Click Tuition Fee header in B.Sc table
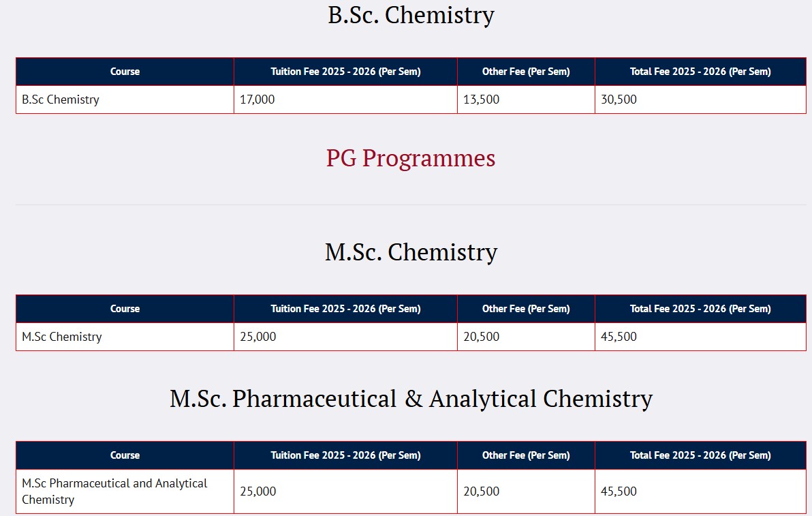This screenshot has width=812, height=516. click(345, 72)
